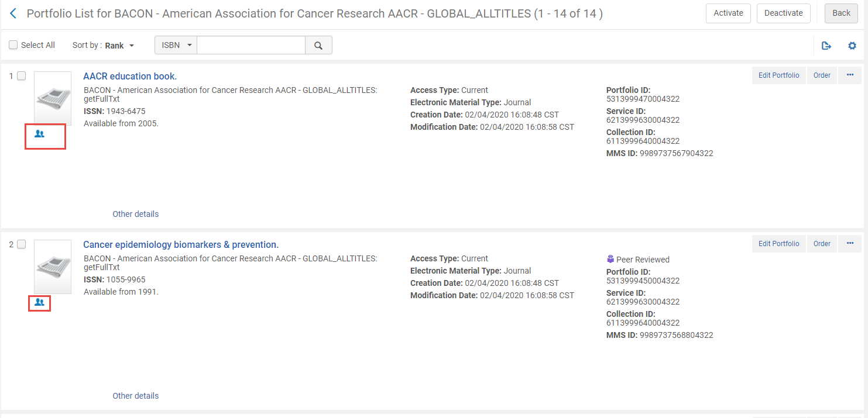Click Other details under Cancer epidemiology
868x418 pixels.
[x=135, y=396]
